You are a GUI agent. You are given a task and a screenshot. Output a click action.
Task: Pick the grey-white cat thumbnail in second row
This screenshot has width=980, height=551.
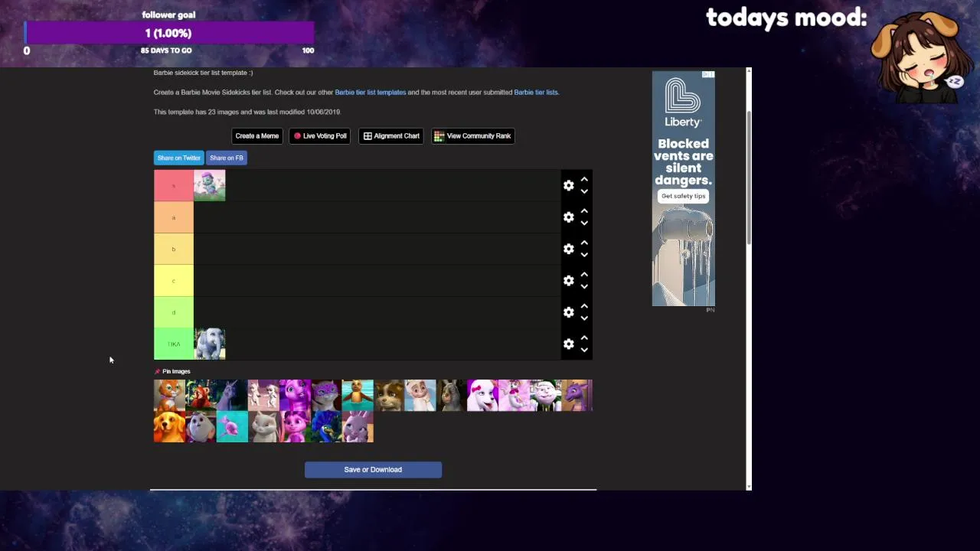tap(263, 427)
